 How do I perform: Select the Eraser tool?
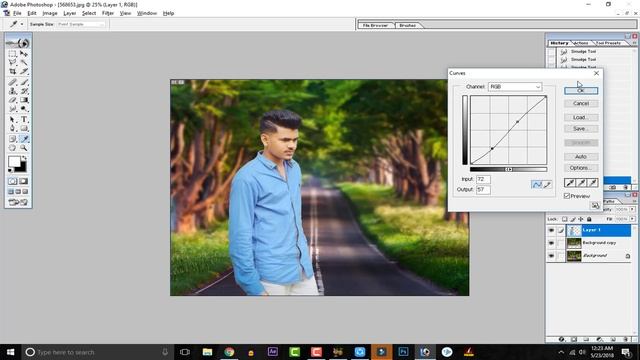(x=13, y=100)
